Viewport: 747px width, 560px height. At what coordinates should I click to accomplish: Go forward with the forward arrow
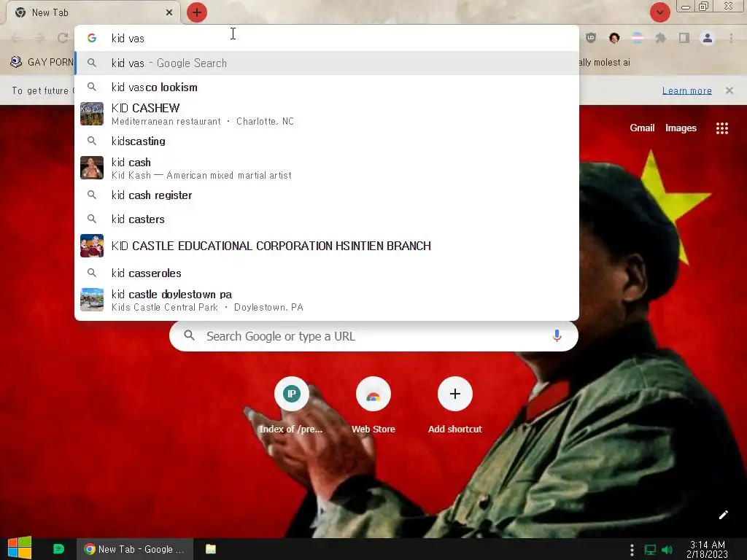point(39,38)
